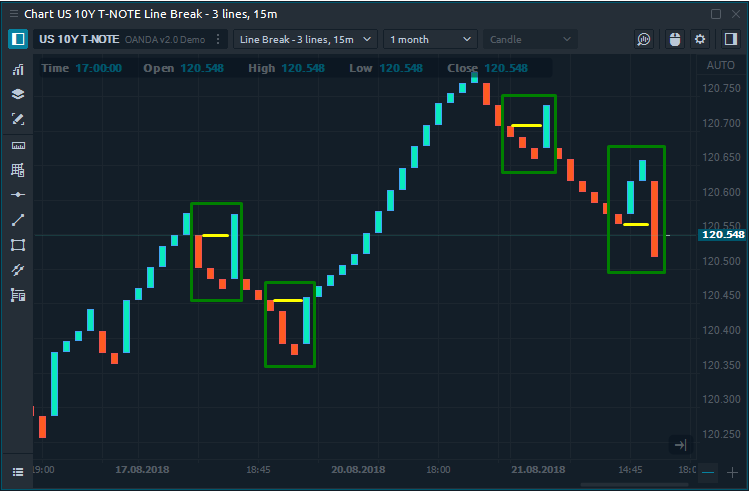The height and width of the screenshot is (491, 749).
Task: Open the Candle chart style dropdown
Action: tap(530, 39)
